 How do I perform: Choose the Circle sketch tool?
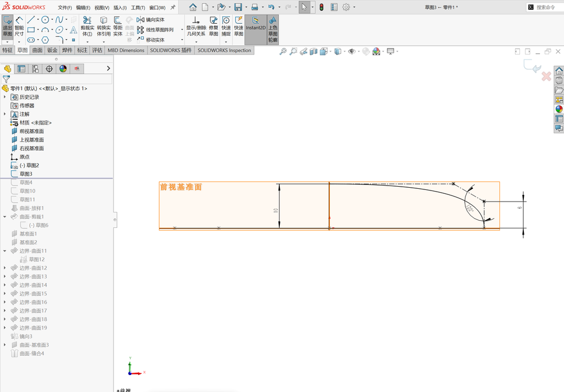pos(45,20)
